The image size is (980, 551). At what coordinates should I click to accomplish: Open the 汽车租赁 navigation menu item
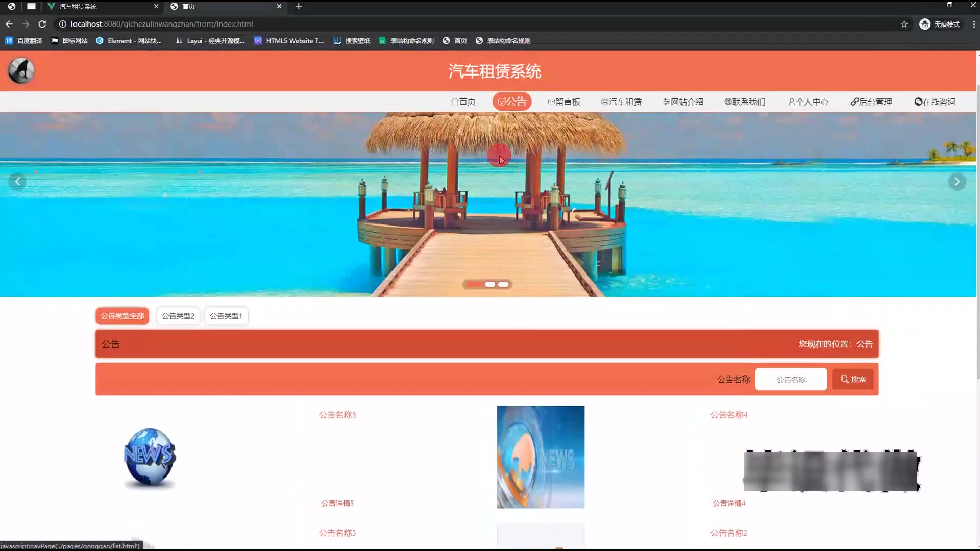point(621,102)
